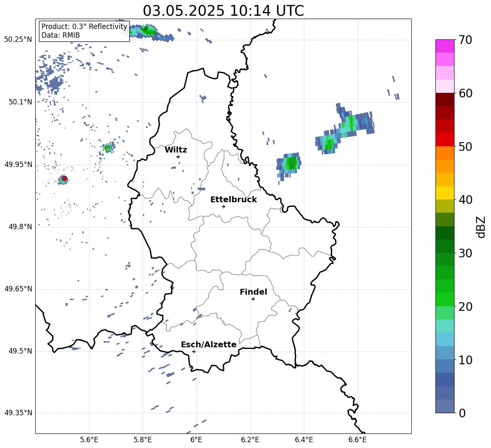The image size is (491, 448).
Task: Click the colorbar value 50
Action: pos(465,146)
